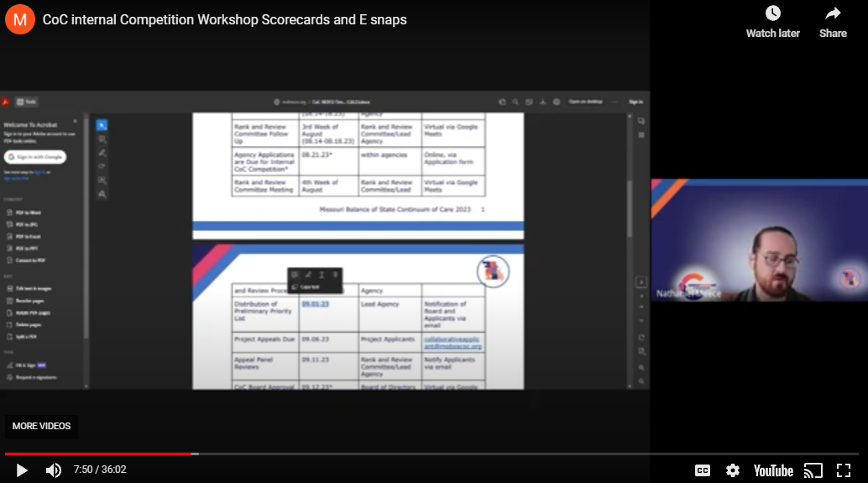Click the Tools button in the Acrobat header
The width and height of the screenshot is (868, 483).
pos(26,102)
